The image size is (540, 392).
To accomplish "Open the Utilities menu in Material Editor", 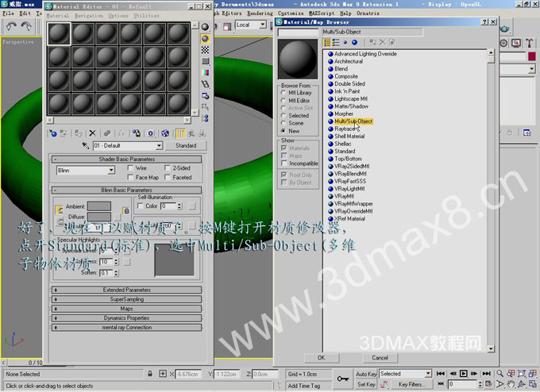I will 146,15.
